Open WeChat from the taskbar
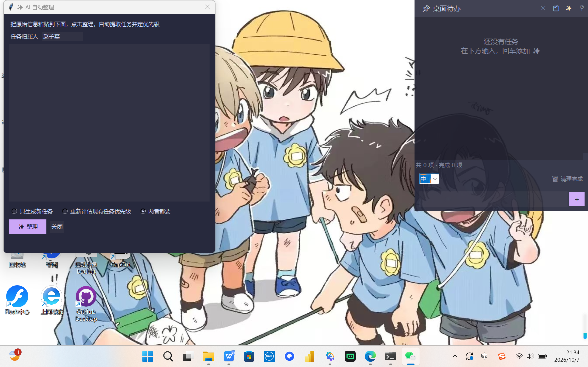Viewport: 588px width, 367px height. point(411,356)
